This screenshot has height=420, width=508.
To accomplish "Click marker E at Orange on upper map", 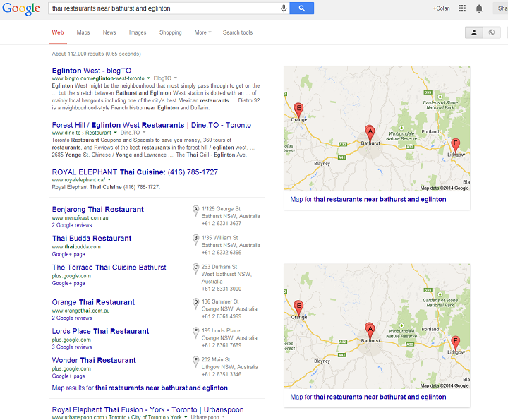I will 298,110.
